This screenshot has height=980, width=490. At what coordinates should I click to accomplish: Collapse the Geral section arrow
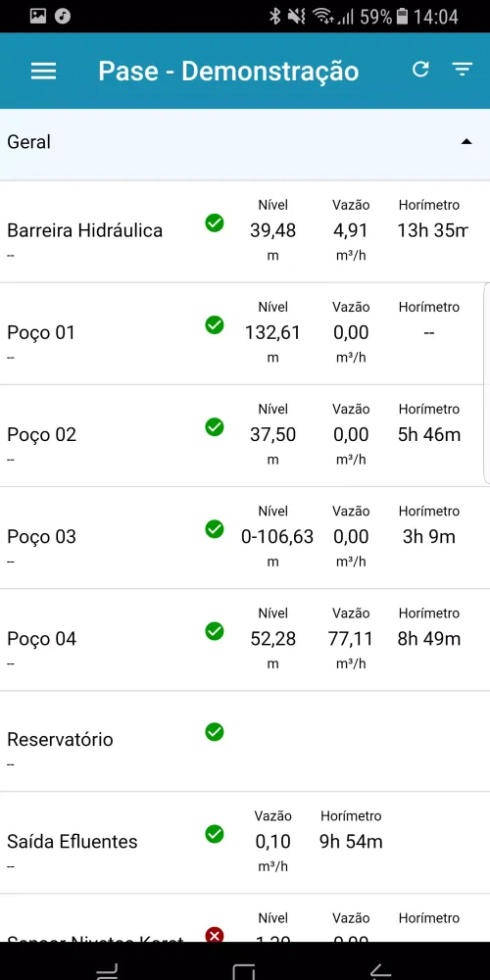tap(466, 142)
